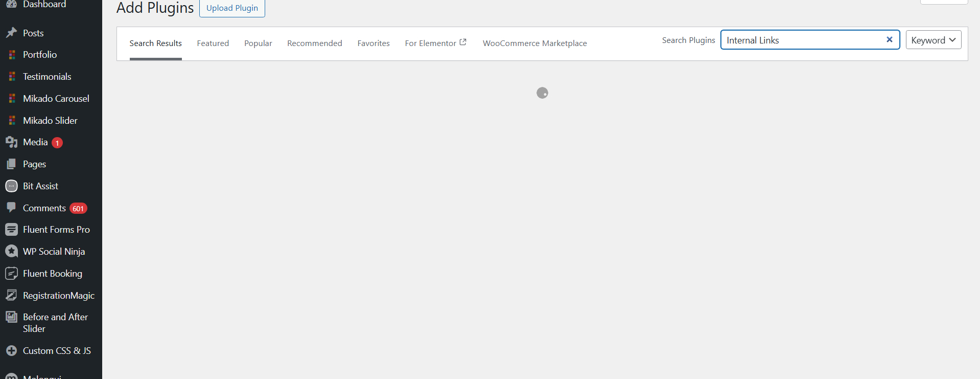The image size is (980, 379).
Task: Switch to the Featured tab
Action: pyautogui.click(x=213, y=43)
